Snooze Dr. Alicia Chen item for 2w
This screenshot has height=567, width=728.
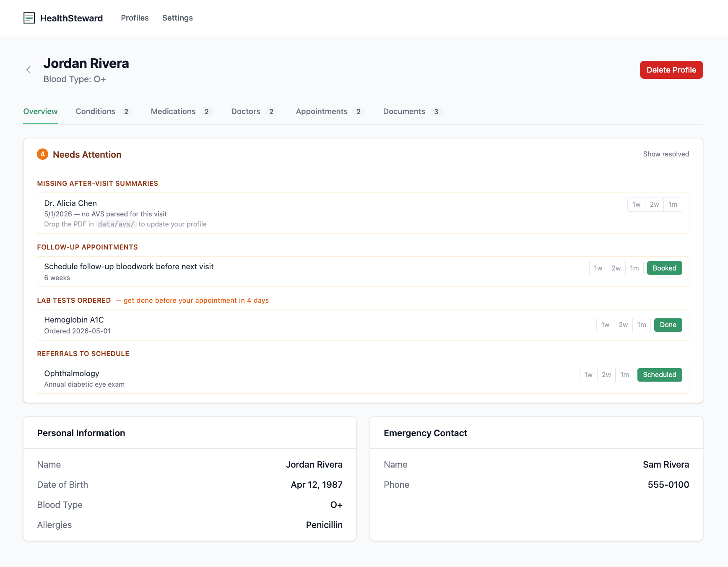654,205
